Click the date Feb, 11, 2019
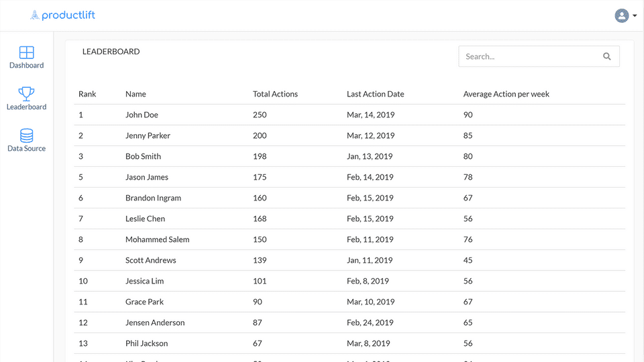 coord(370,240)
